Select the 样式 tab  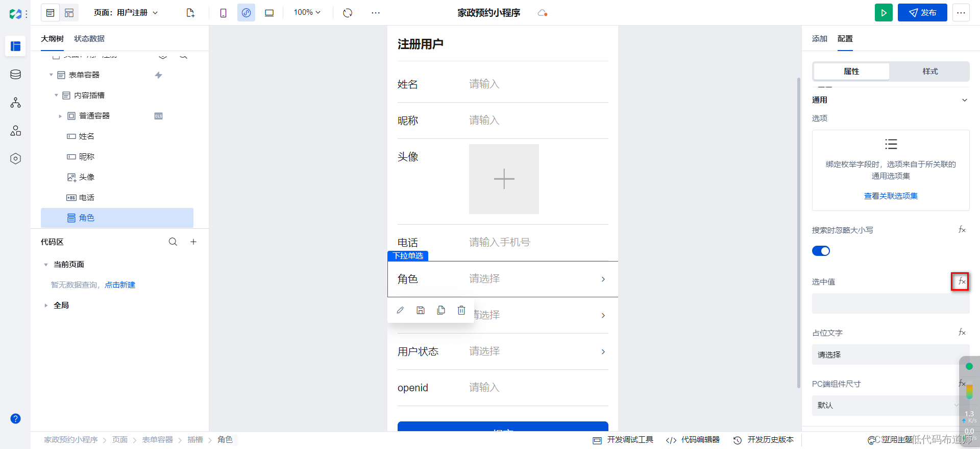click(x=930, y=72)
